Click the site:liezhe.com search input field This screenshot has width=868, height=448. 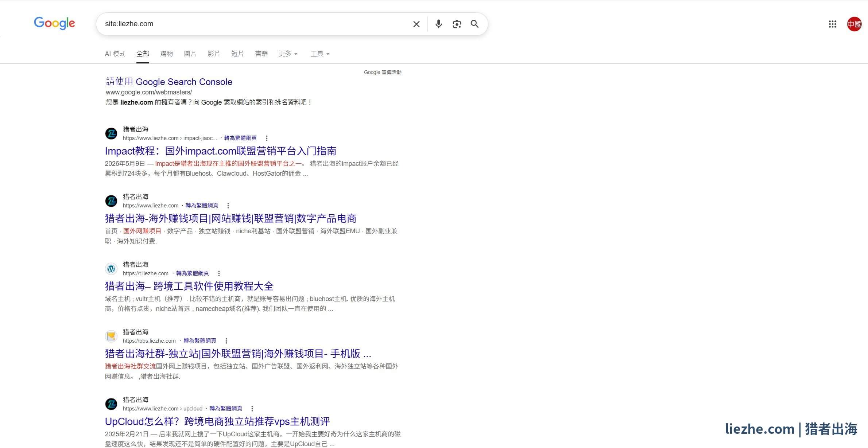click(255, 24)
